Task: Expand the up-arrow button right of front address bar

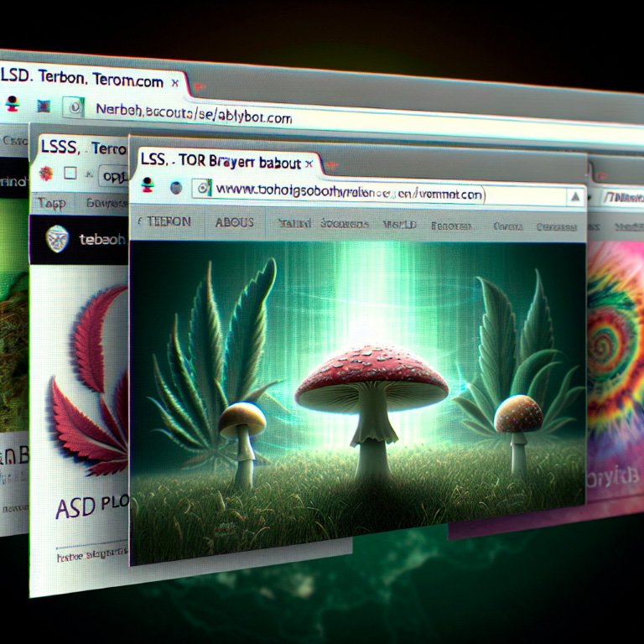Action: tap(575, 197)
